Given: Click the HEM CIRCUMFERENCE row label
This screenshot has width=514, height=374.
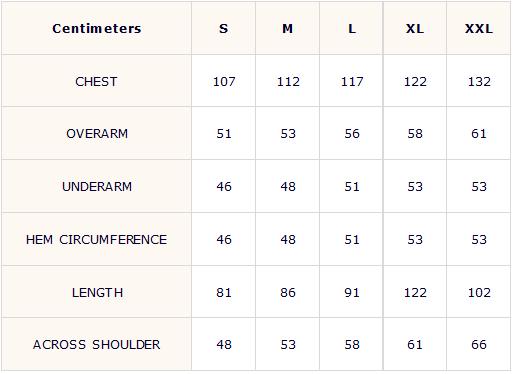Looking at the screenshot, I should pos(96,240).
